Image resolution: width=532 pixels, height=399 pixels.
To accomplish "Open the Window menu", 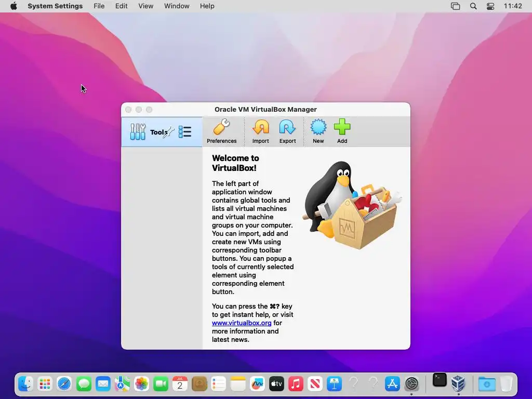I will [177, 6].
